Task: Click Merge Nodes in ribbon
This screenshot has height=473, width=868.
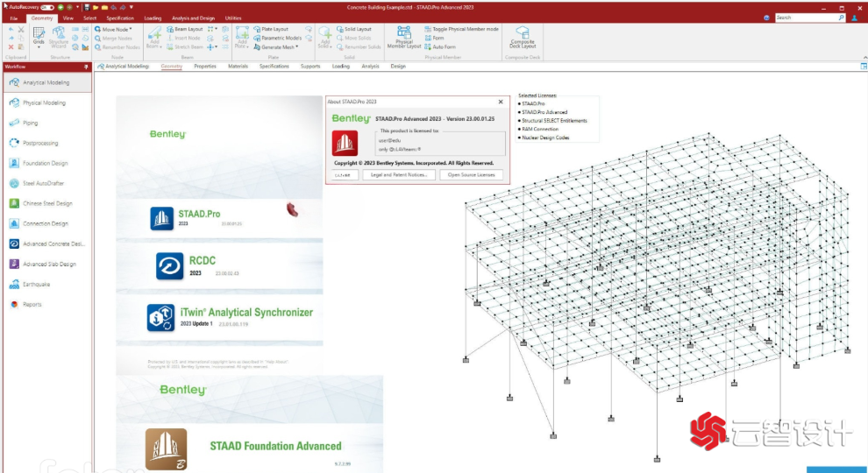Action: (x=113, y=39)
